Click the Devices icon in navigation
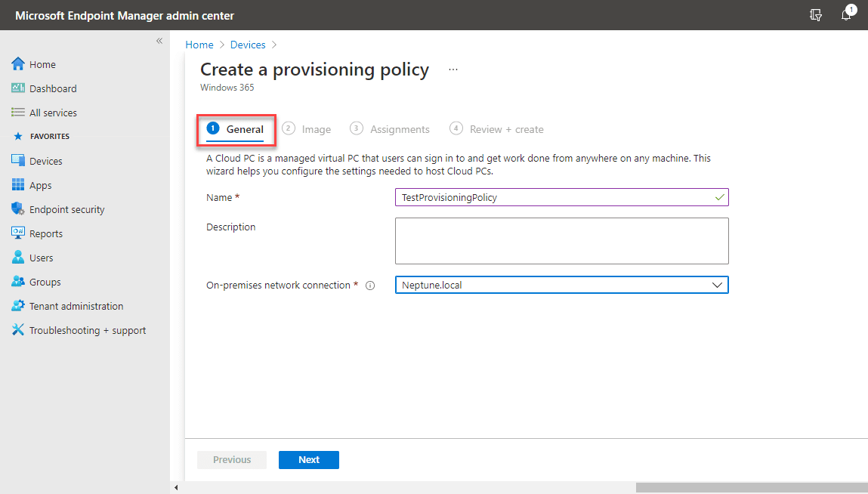 [18, 161]
